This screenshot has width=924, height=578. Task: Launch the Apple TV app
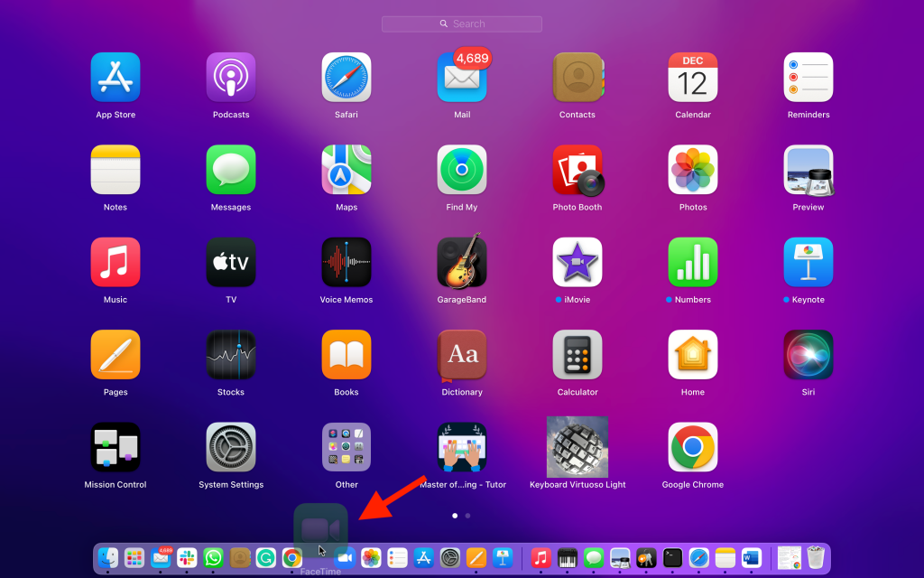pos(231,263)
